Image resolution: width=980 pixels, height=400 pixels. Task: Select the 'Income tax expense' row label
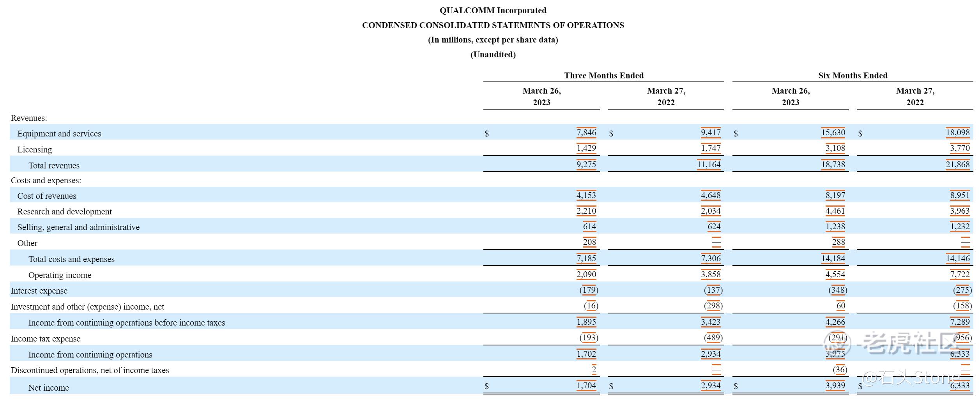tap(46, 339)
